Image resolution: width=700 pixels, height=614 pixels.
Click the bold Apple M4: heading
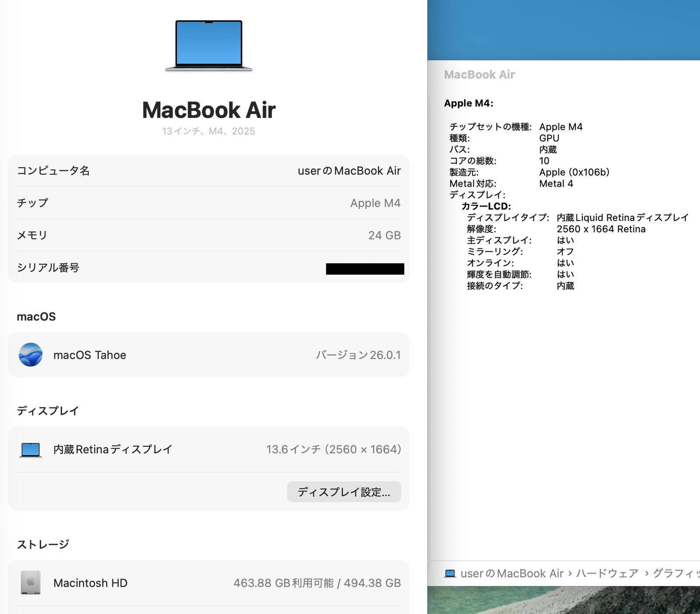(x=469, y=103)
